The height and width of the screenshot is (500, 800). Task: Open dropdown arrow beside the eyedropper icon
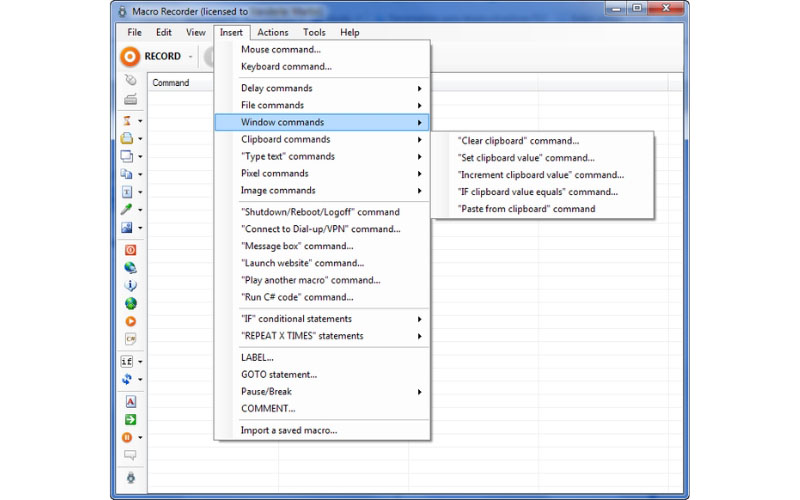coord(140,210)
